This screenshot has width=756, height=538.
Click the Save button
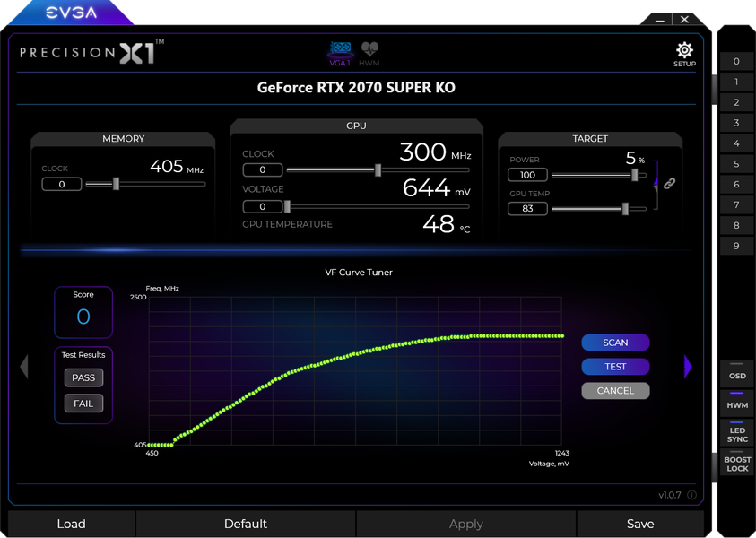click(639, 524)
